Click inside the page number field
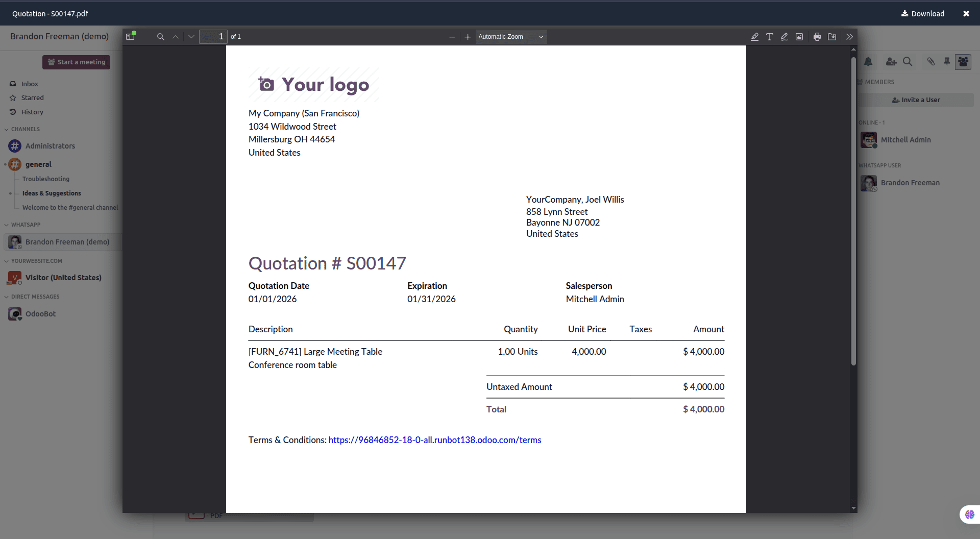 click(213, 36)
